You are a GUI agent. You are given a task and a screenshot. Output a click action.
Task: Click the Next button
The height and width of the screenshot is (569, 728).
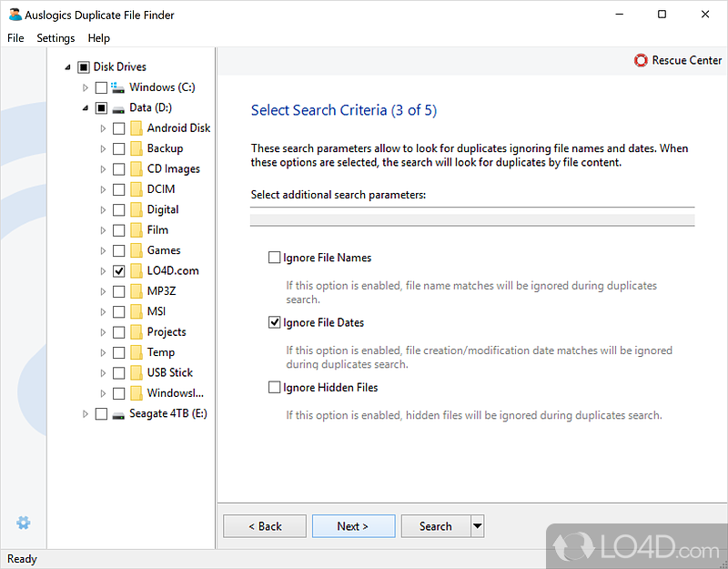[x=353, y=526]
